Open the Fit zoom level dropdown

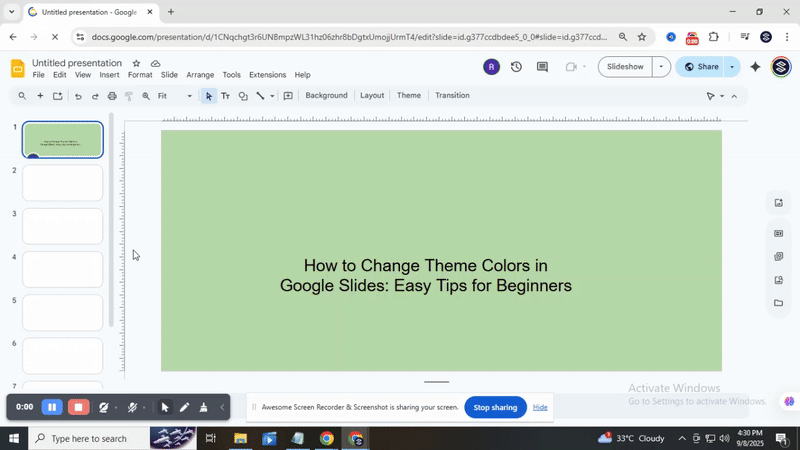[x=174, y=96]
